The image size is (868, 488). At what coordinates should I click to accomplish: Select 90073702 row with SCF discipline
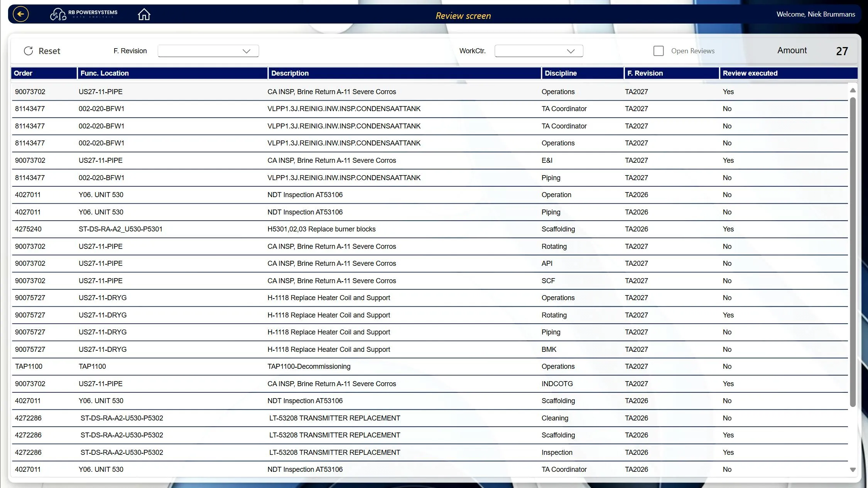[x=430, y=281]
